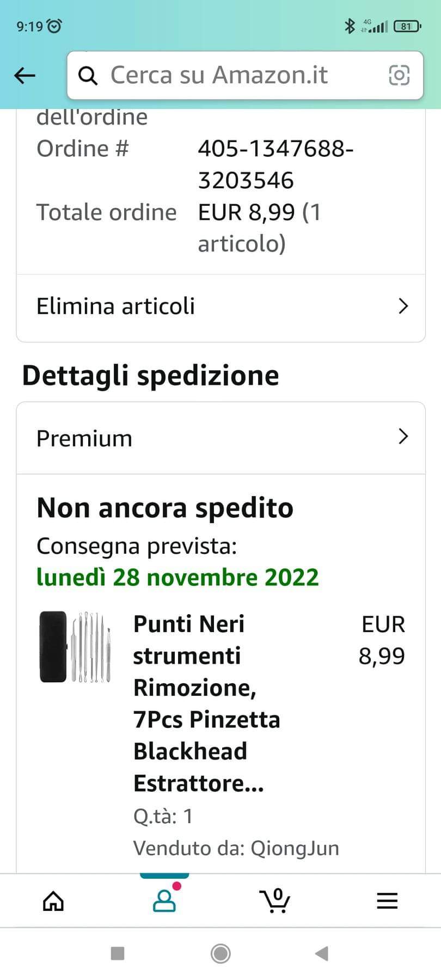The height and width of the screenshot is (980, 441).
Task: Tap Android recent apps square button
Action: click(x=118, y=953)
